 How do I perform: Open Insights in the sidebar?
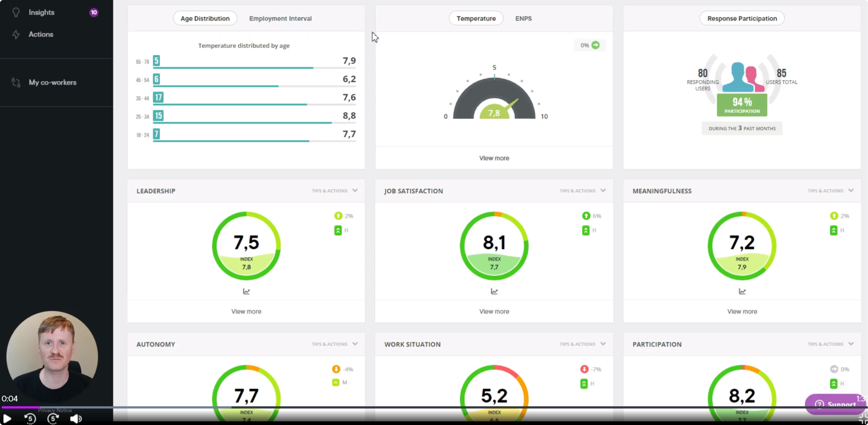point(41,13)
